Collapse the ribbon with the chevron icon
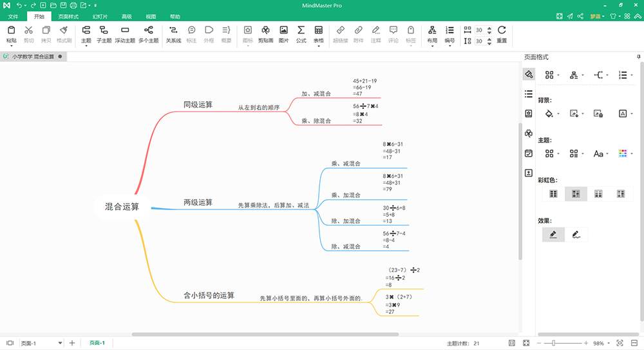 tap(638, 16)
